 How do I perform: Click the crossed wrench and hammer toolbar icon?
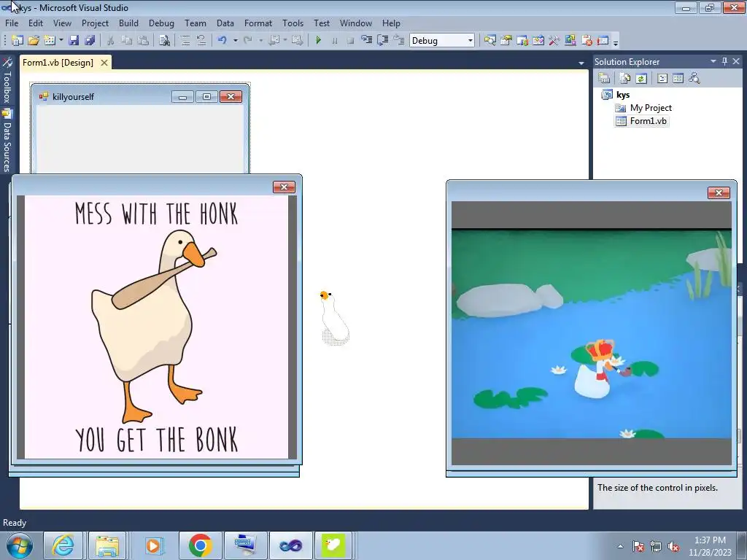click(554, 41)
